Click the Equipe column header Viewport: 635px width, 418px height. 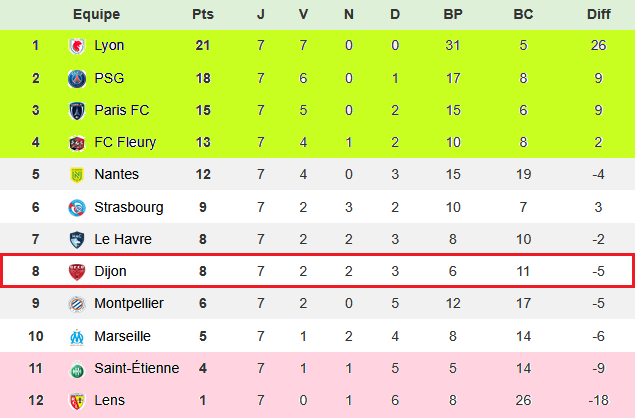(96, 14)
